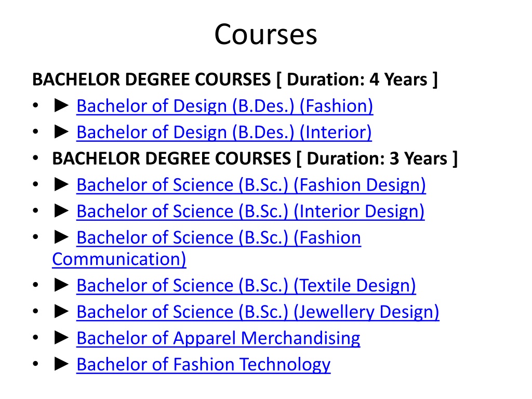Open B.Sc. Jewellery Design course link
The height and width of the screenshot is (399, 532).
(x=258, y=312)
